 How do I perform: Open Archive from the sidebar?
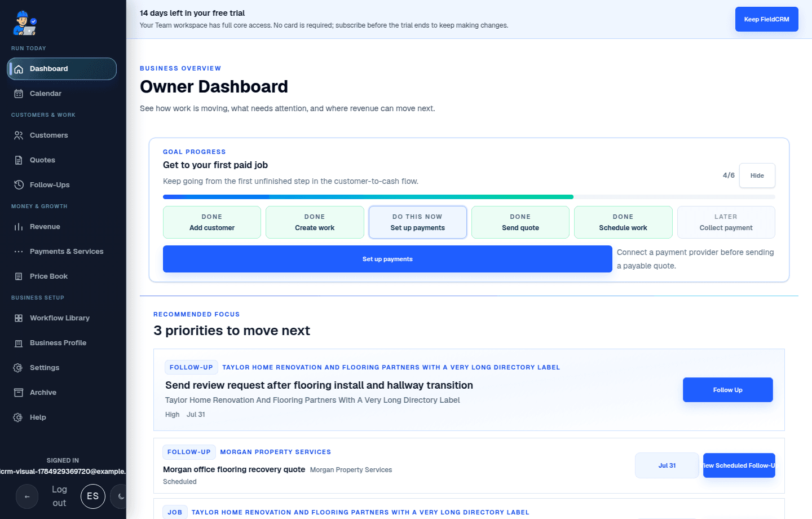tap(62, 393)
